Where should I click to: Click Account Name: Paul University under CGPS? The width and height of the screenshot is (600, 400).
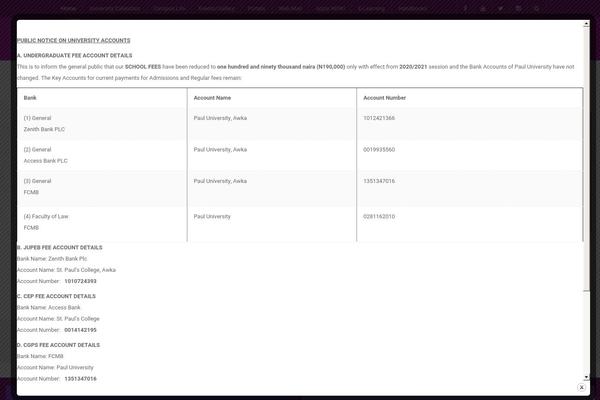(55, 367)
